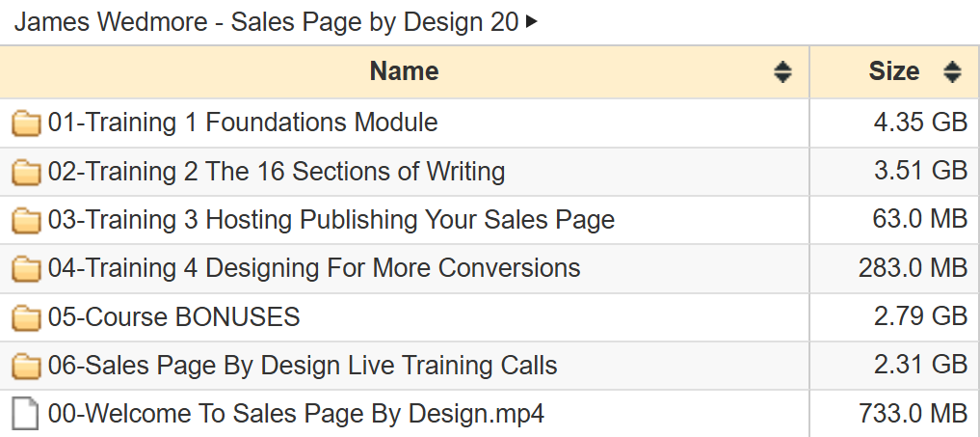Open the 05-Course BONUSES folder link
This screenshot has width=980, height=437.
[173, 316]
